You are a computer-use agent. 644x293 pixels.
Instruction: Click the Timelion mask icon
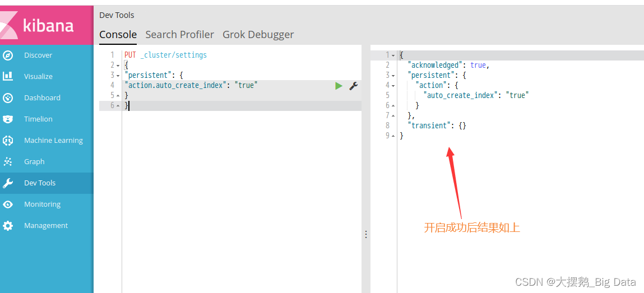[8, 119]
